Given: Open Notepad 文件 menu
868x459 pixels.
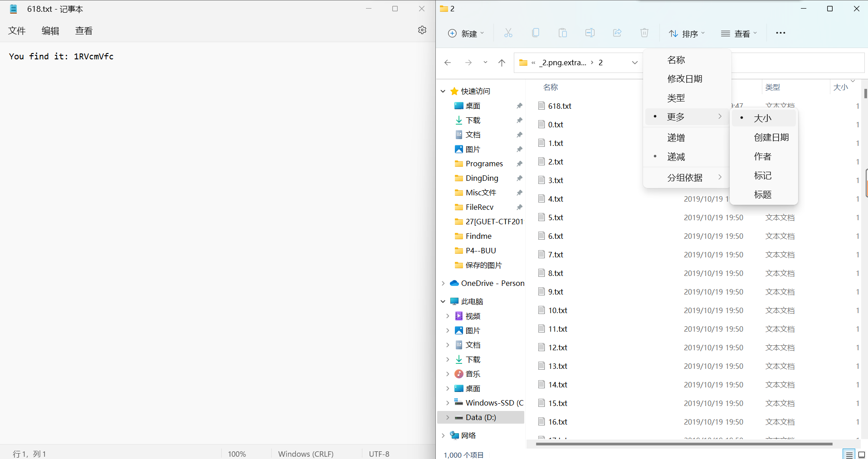Looking at the screenshot, I should click(x=17, y=31).
